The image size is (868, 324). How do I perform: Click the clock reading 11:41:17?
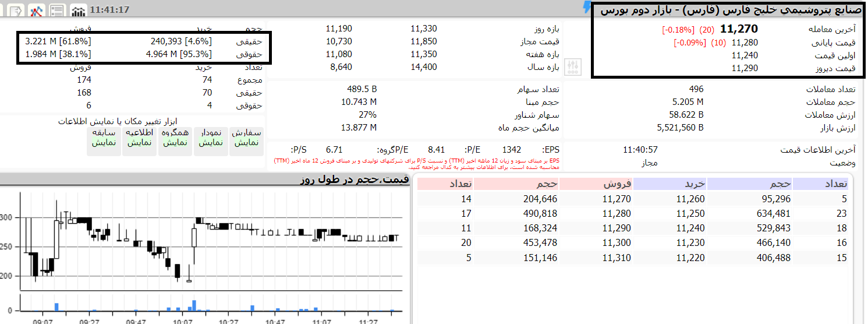coord(110,10)
